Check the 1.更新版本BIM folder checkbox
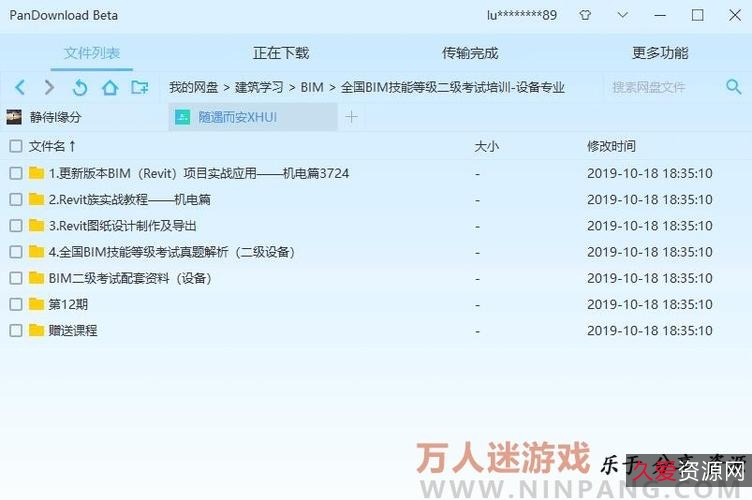Screen dimensions: 752x500 (x=16, y=173)
